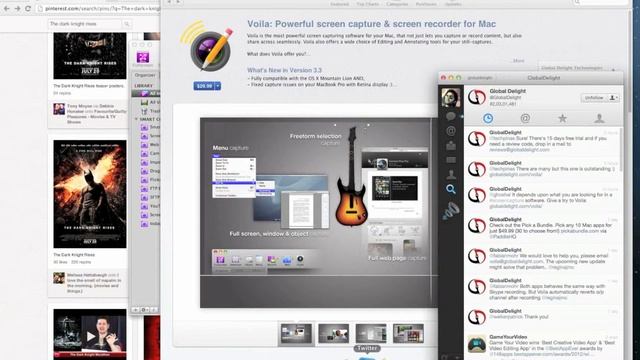The width and height of the screenshot is (640, 360).
Task: Click Pinterest search box with 'The dark knight rises'
Action: point(85,24)
